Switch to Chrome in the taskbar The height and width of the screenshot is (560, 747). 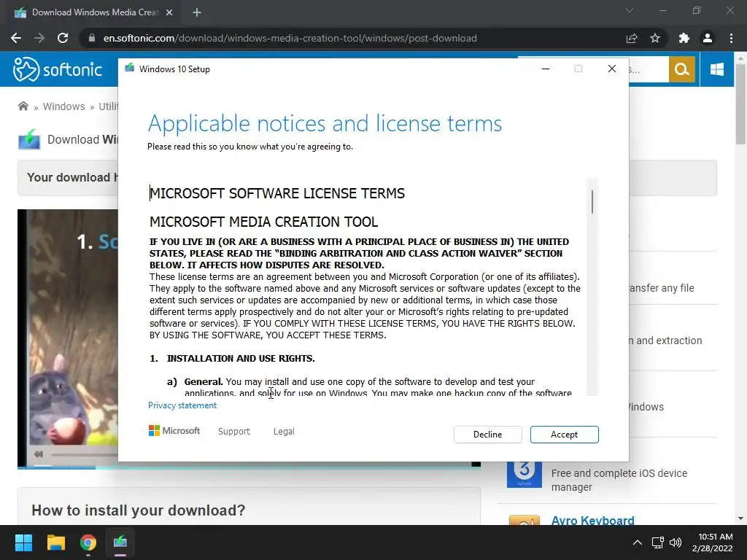click(x=88, y=542)
